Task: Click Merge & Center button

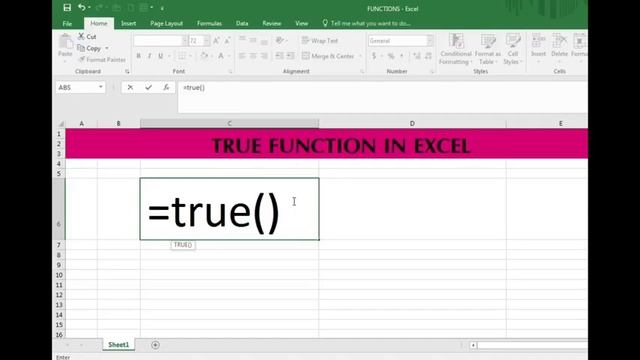Action: [328, 56]
